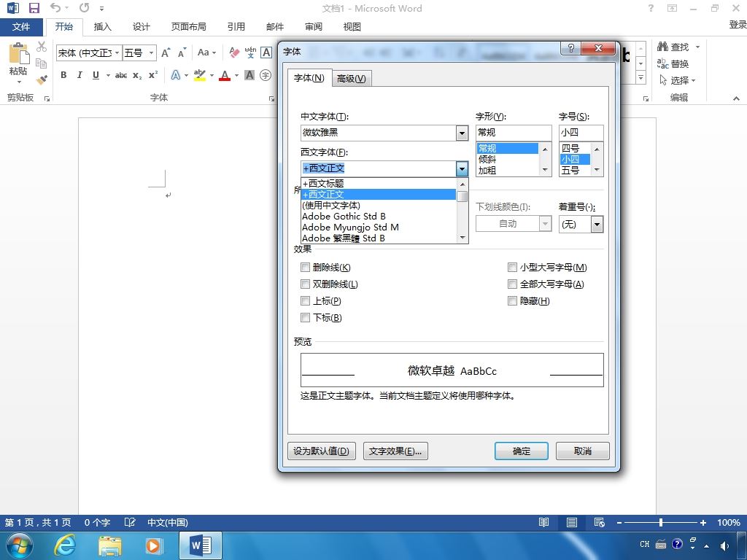Open the Change Case (Aa) dropdown
Screen dimensions: 747x560
coord(206,52)
